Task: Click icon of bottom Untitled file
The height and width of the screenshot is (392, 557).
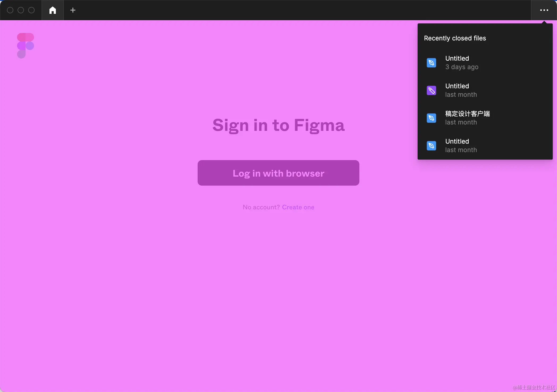Action: pyautogui.click(x=431, y=146)
